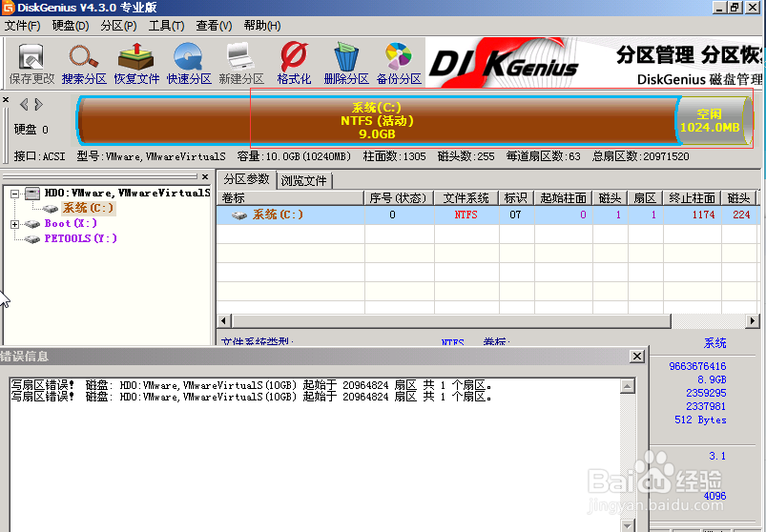The width and height of the screenshot is (766, 532).
Task: Click the DiskGenius title bar app icon
Action: coord(9,8)
